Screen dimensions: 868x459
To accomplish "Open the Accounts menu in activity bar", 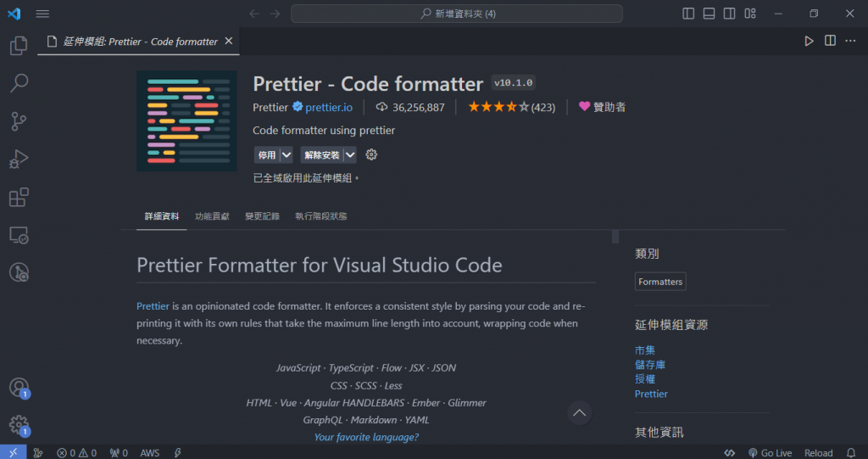I will click(19, 388).
